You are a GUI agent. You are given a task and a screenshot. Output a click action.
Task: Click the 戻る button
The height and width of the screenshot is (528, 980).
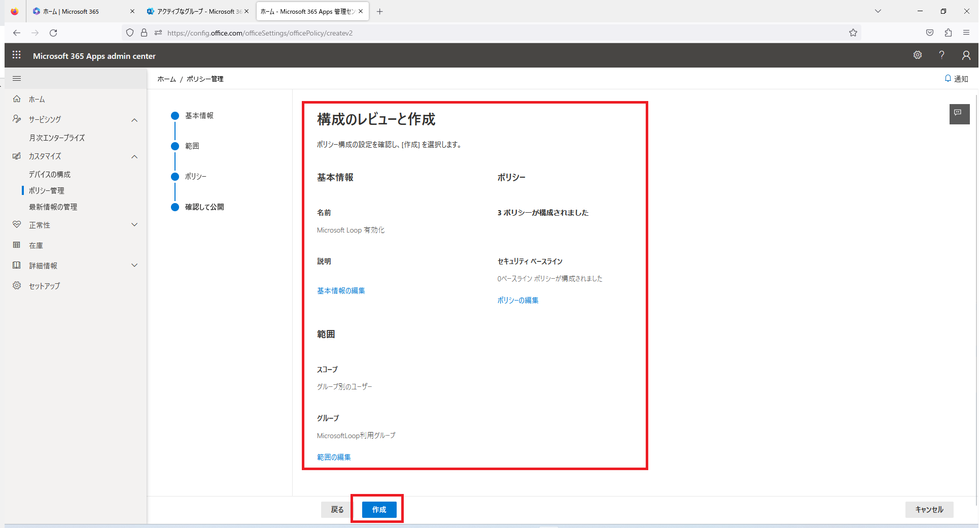tap(337, 509)
